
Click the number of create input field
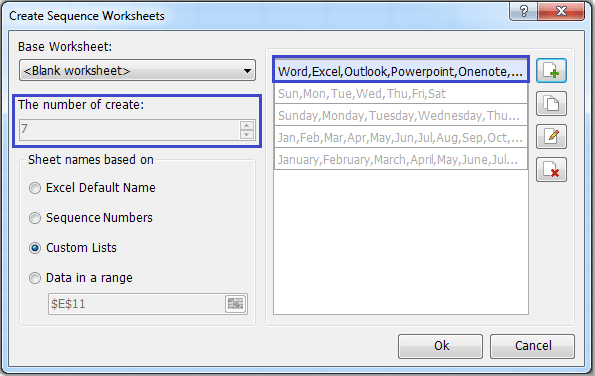point(130,129)
